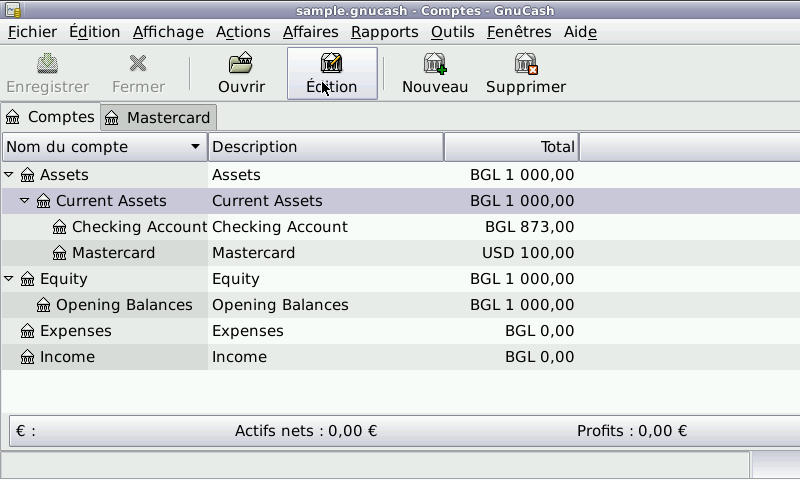The height and width of the screenshot is (480, 800).
Task: Open the Rapports menu
Action: [384, 32]
